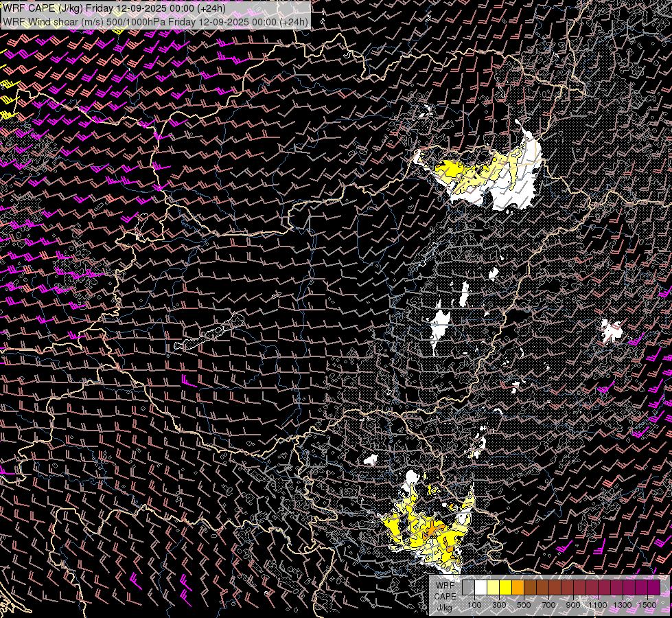
Task: Click the '100' legend tick value
Action: 474,605
